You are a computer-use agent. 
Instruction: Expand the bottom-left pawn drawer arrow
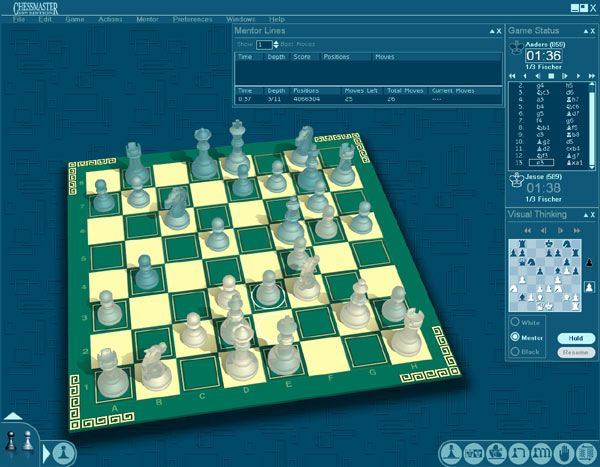tap(46, 454)
